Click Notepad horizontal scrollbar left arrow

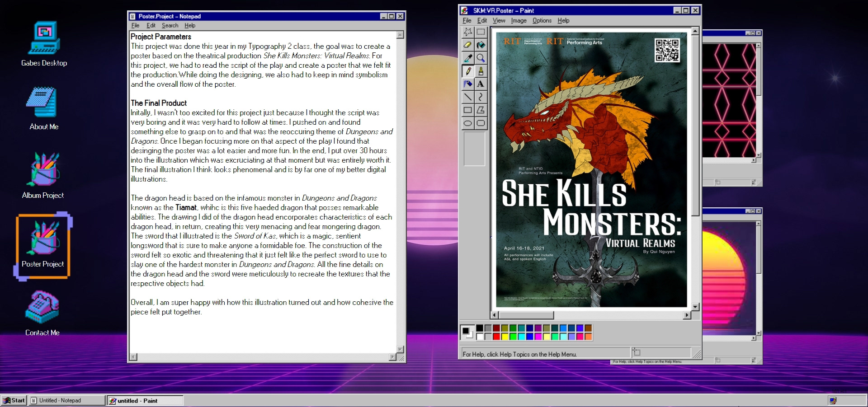pos(133,357)
